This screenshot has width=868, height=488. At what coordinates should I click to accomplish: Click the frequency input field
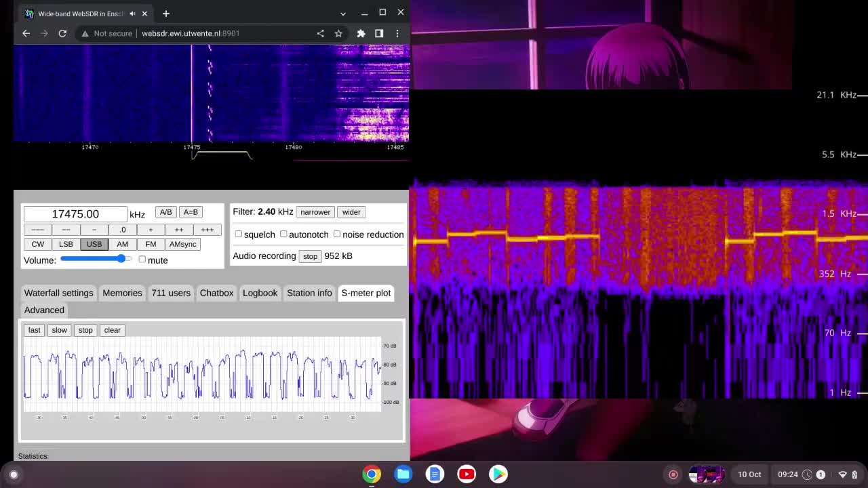(x=75, y=214)
